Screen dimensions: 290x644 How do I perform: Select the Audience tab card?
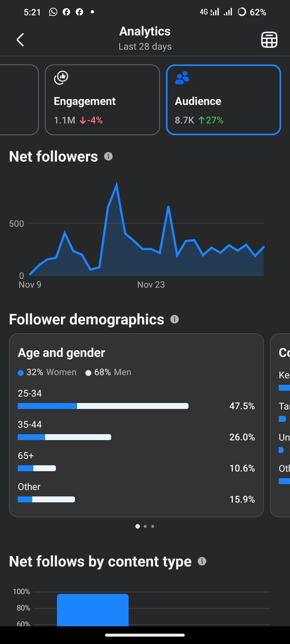tap(223, 100)
